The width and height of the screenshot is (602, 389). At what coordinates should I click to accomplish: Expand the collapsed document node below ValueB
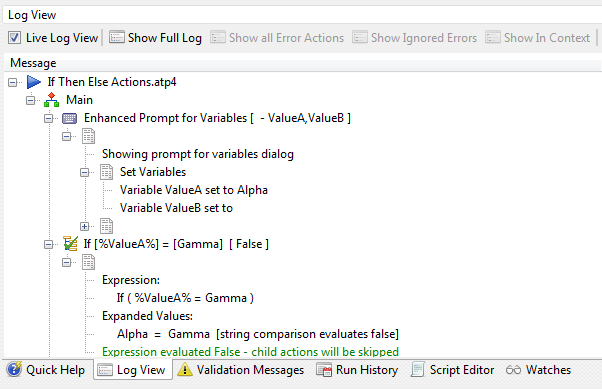84,227
